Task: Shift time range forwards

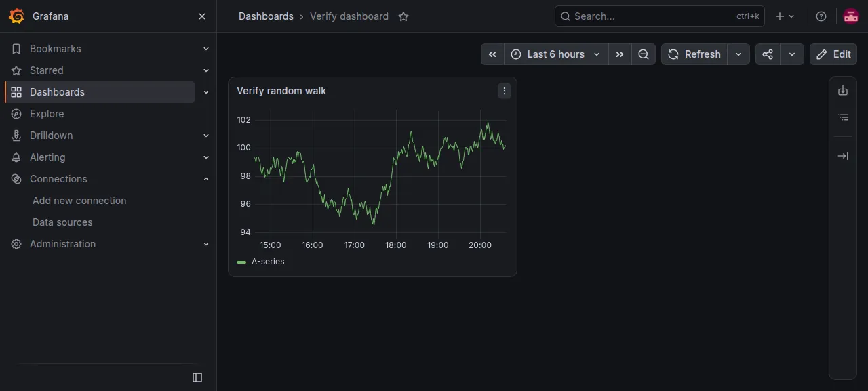Action: [620, 54]
